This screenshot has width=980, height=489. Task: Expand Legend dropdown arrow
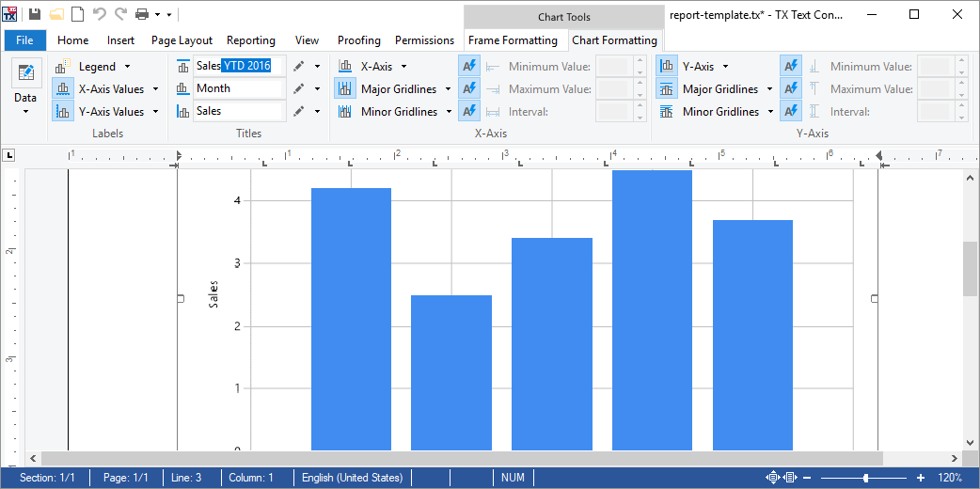pos(128,66)
